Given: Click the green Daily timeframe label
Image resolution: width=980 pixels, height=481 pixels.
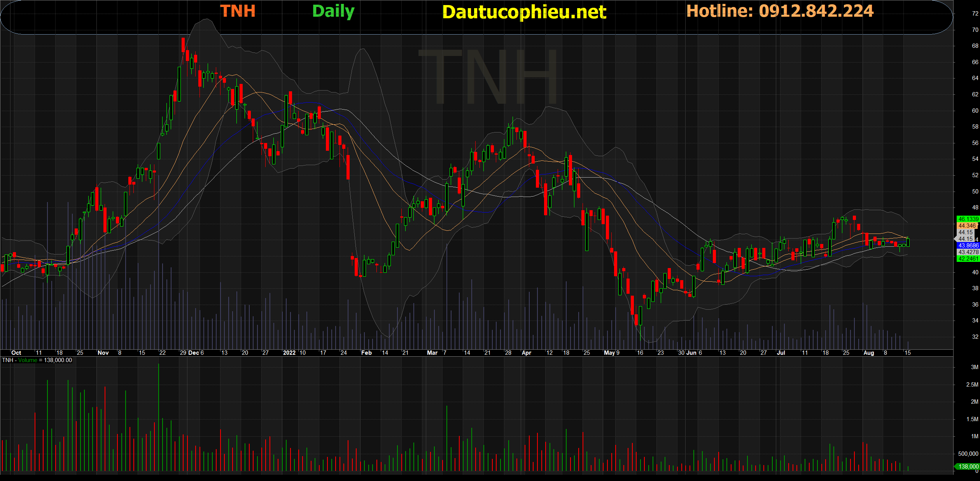Looking at the screenshot, I should tap(333, 11).
